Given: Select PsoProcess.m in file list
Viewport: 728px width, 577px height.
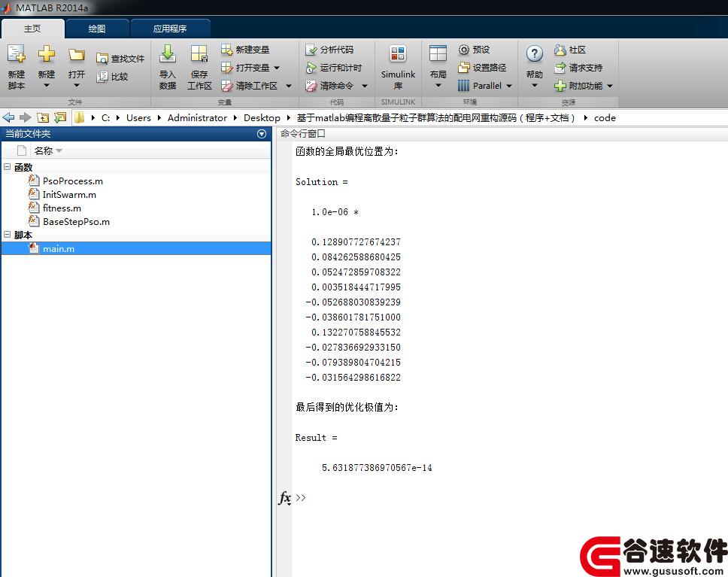Looking at the screenshot, I should point(73,181).
